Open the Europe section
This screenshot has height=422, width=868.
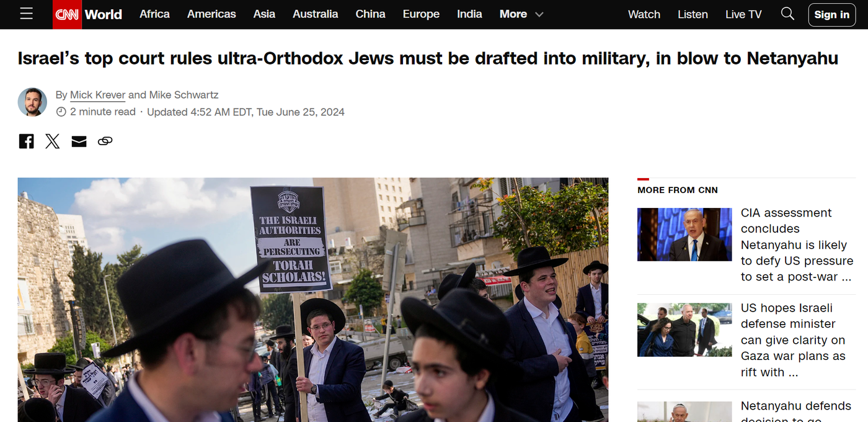point(421,14)
